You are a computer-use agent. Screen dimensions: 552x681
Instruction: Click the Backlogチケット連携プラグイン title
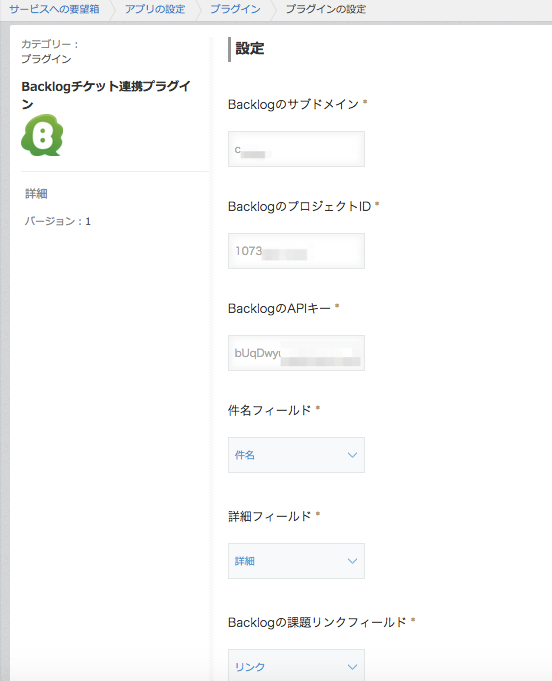pyautogui.click(x=106, y=95)
